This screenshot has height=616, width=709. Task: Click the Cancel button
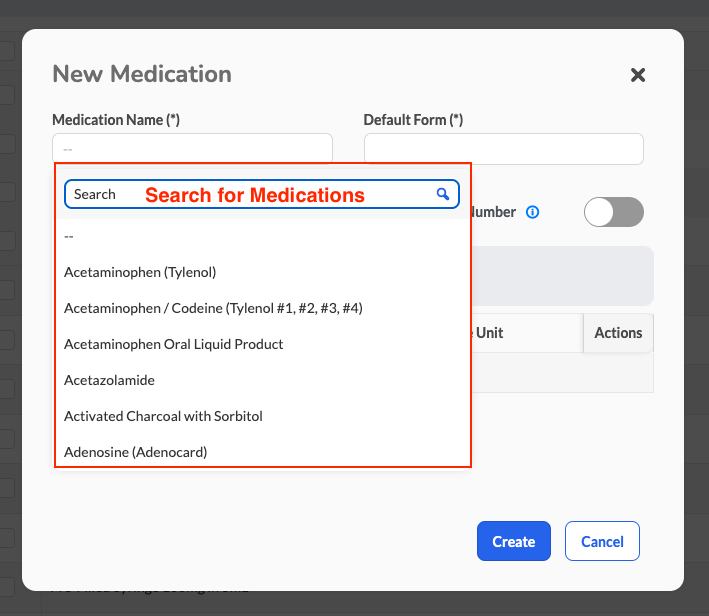click(x=602, y=541)
